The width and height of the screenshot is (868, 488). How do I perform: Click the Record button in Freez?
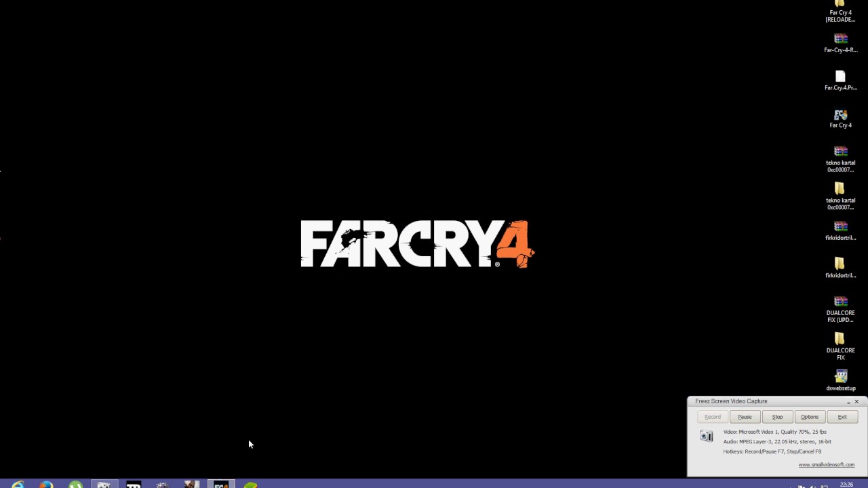(712, 417)
